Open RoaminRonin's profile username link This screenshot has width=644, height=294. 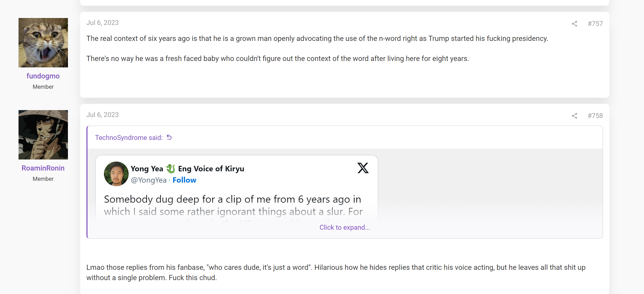pyautogui.click(x=43, y=168)
